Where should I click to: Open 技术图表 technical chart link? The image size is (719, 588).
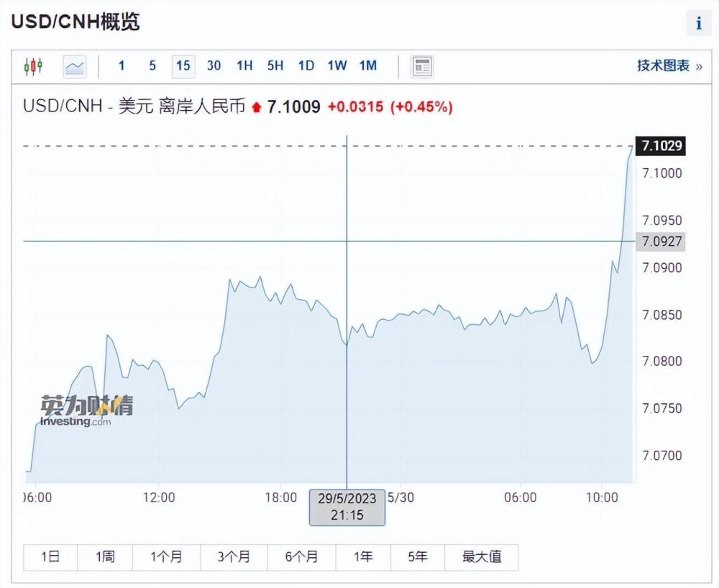tap(669, 66)
